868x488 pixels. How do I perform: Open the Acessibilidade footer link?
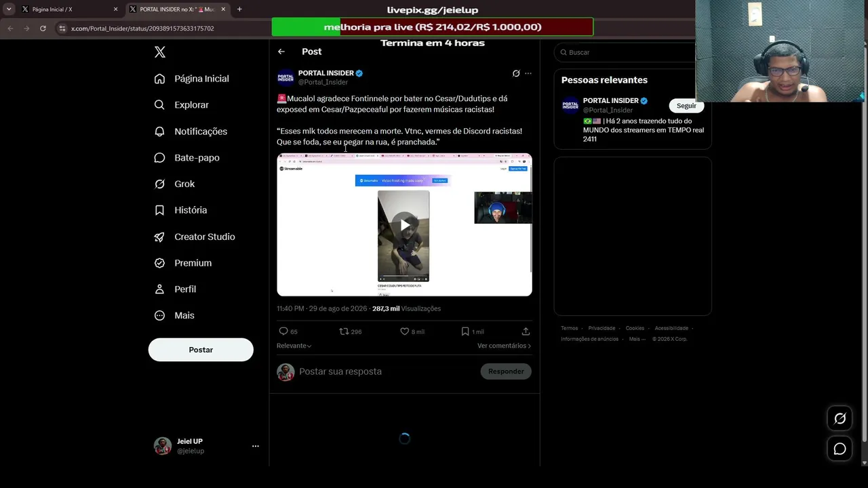[671, 328]
